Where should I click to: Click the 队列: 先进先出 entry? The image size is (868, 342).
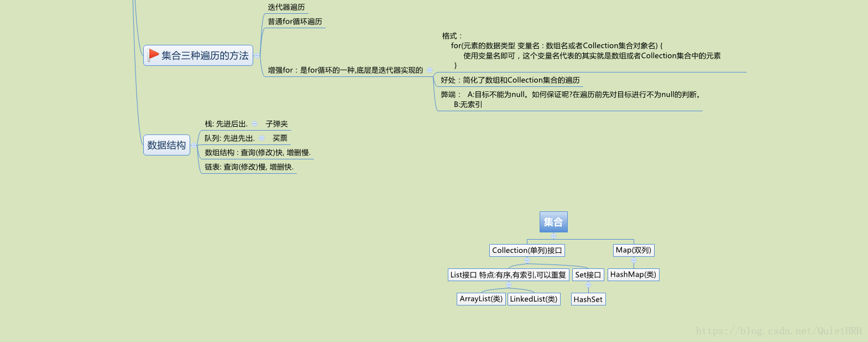pos(230,138)
